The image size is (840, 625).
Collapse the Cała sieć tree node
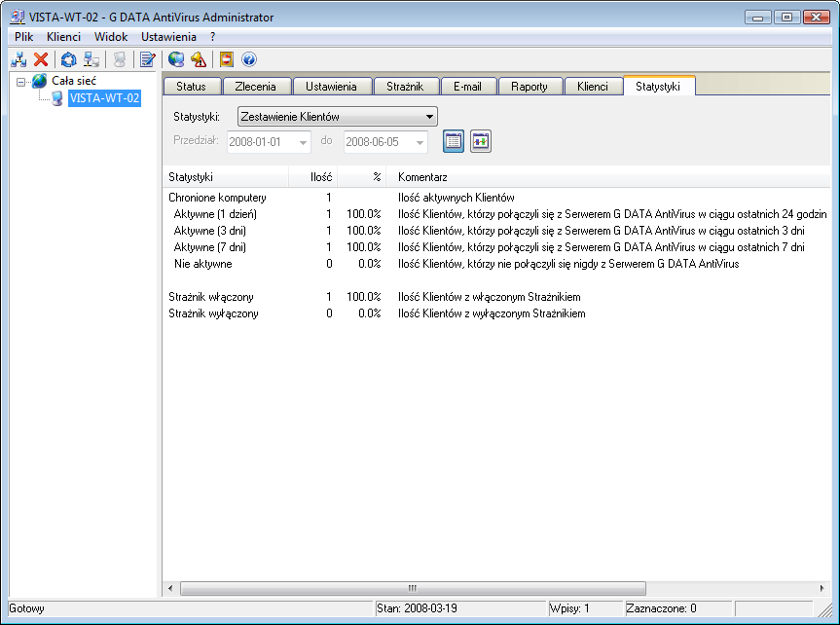coord(20,82)
